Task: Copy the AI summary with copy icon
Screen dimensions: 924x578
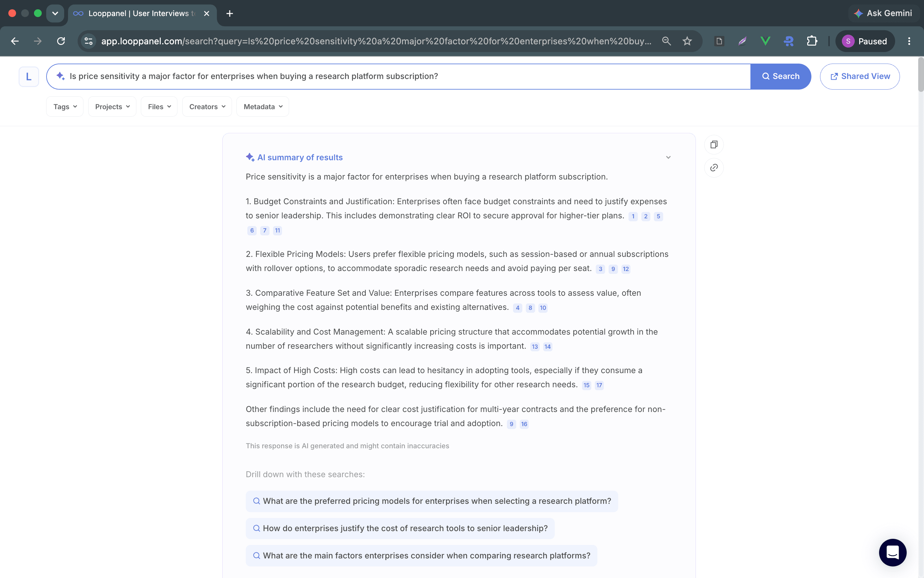Action: pyautogui.click(x=714, y=144)
